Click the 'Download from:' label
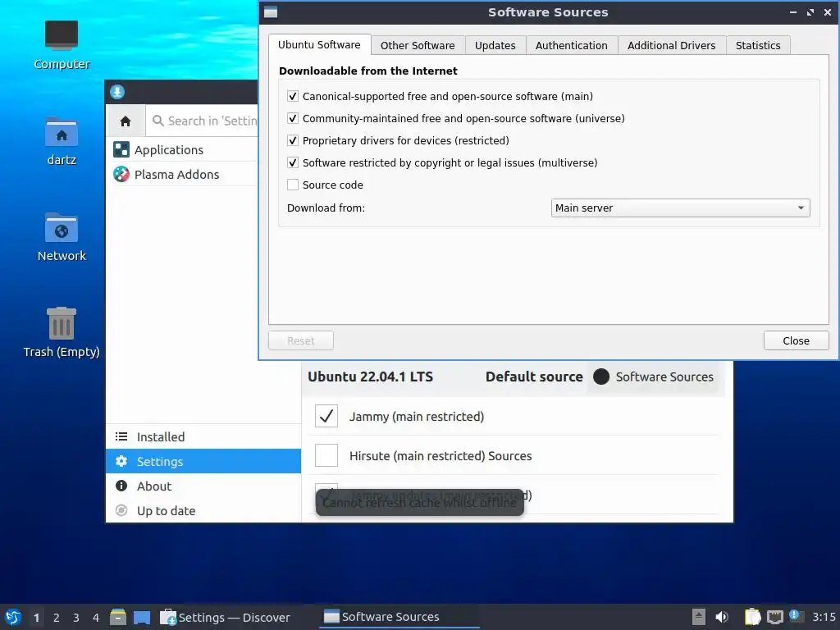 (x=326, y=208)
